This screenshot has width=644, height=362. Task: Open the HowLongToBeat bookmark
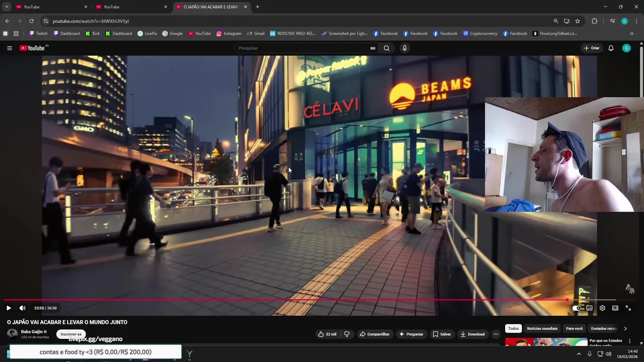pos(554,34)
